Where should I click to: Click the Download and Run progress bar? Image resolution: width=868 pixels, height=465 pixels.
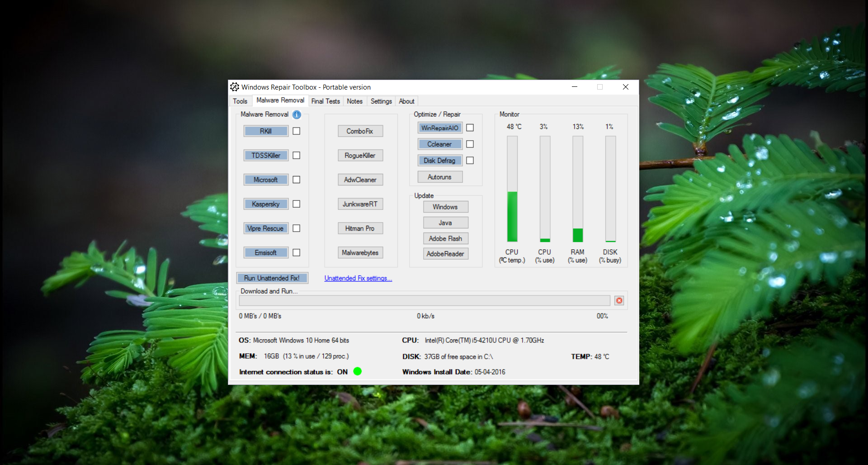click(x=424, y=301)
